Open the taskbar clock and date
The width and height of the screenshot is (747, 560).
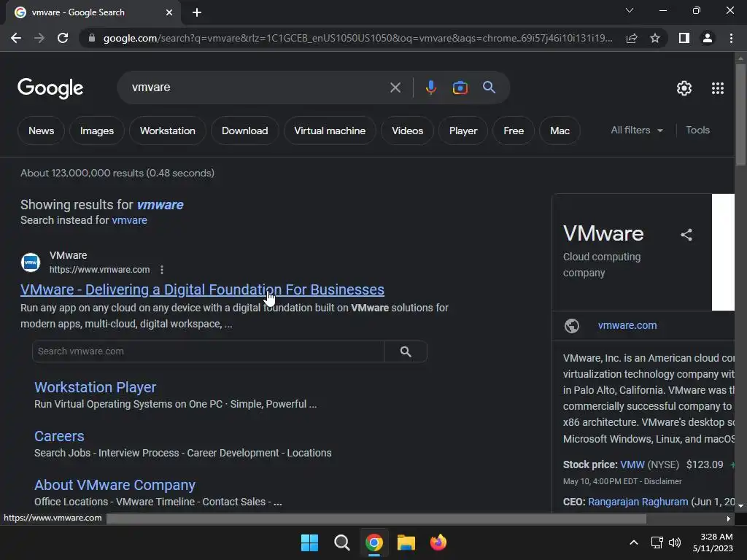pos(713,542)
